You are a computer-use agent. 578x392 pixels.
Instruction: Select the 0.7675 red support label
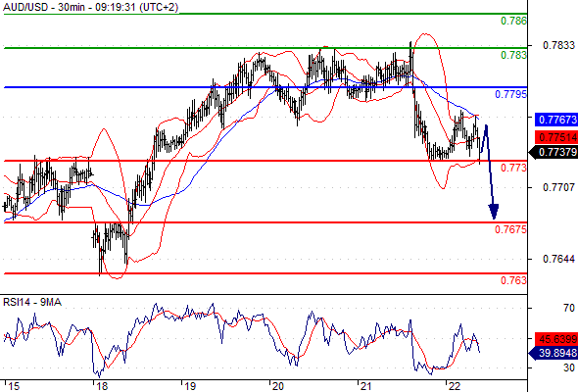511,229
